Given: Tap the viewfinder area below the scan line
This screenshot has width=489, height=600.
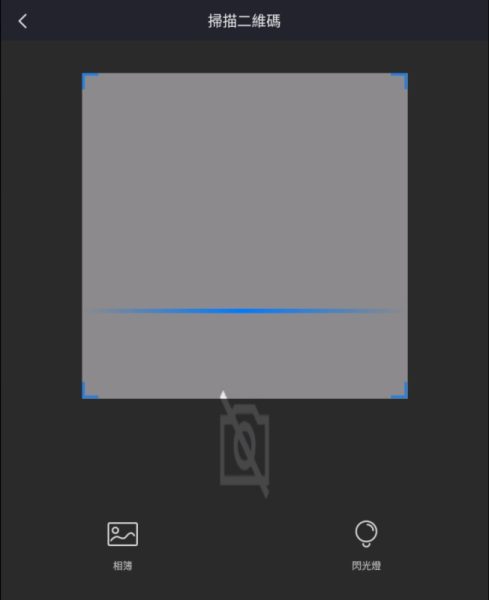Looking at the screenshot, I should click(245, 352).
